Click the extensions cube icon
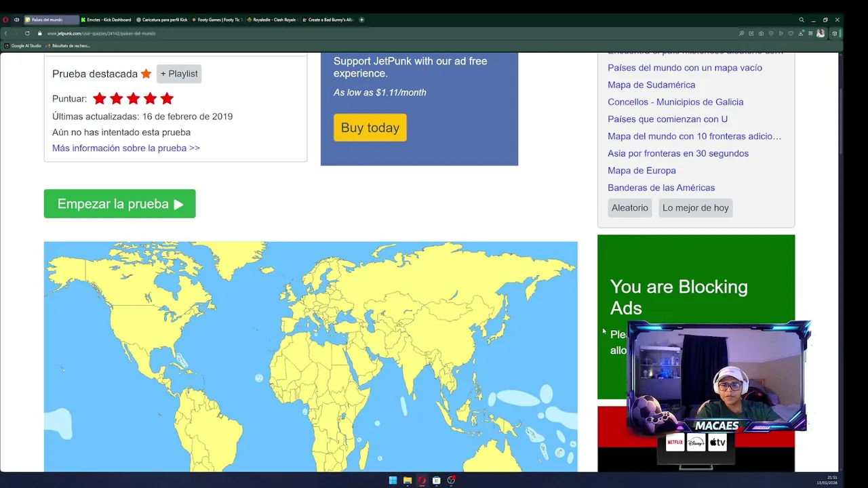This screenshot has height=488, width=868. [x=835, y=33]
